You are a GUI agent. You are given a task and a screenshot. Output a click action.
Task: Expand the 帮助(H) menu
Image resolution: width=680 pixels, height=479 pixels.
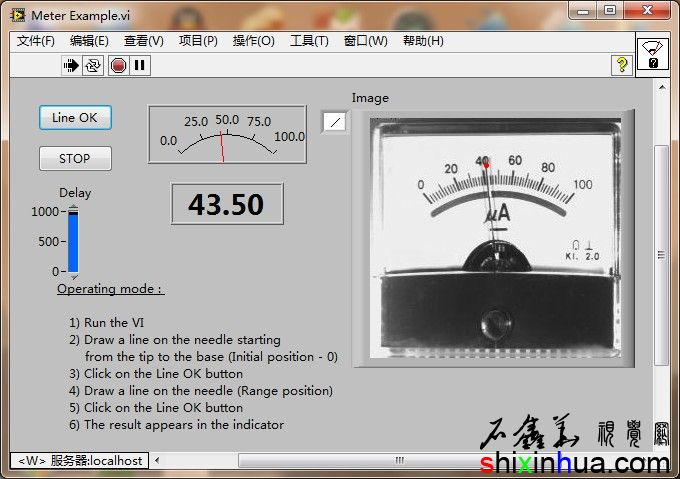(x=423, y=41)
